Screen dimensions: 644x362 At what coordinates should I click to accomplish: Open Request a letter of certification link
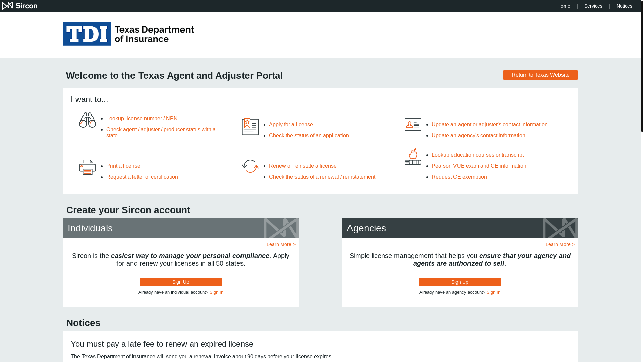tap(142, 177)
